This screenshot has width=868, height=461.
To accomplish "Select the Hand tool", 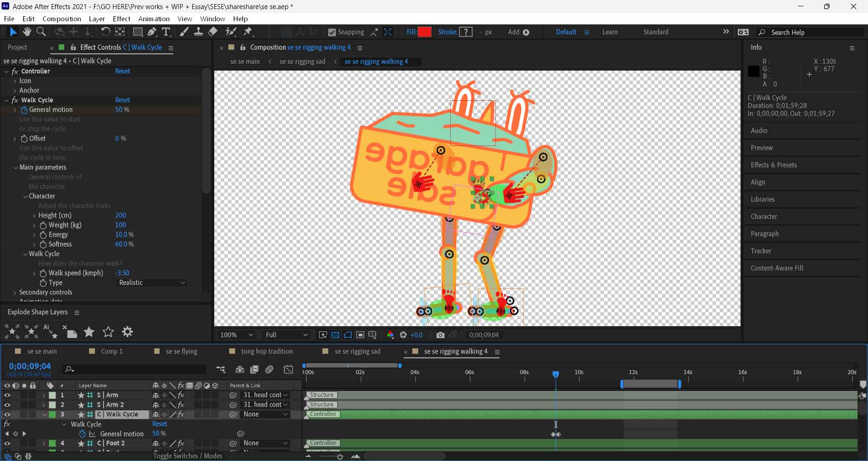I will (x=27, y=32).
